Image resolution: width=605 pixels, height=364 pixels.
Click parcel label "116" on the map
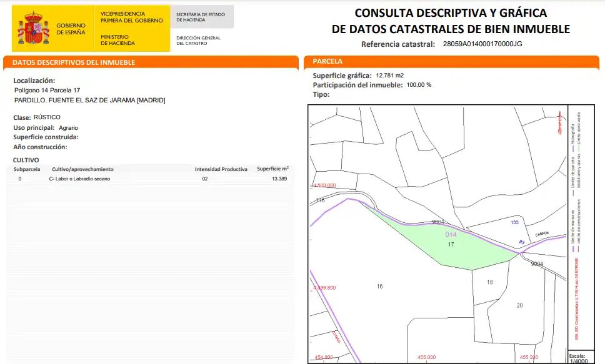point(320,200)
